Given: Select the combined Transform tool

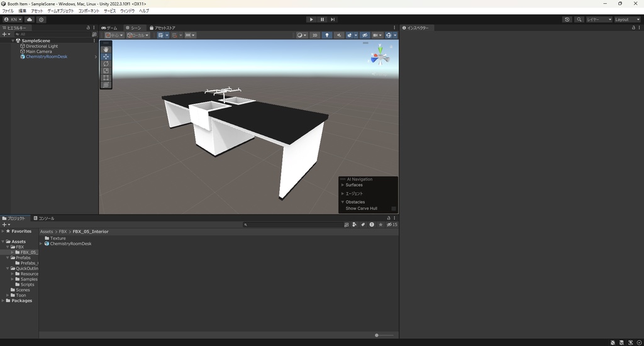Looking at the screenshot, I should click(x=106, y=85).
